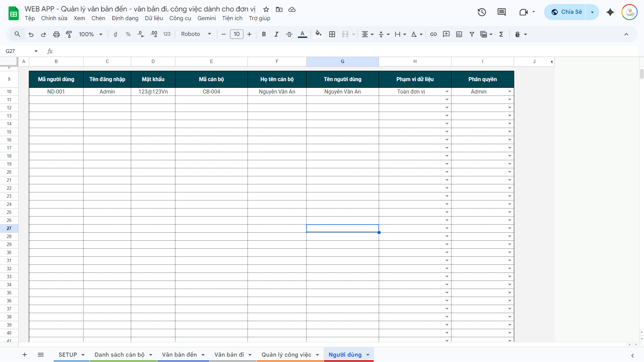
Task: Open the Dữ liệu menu
Action: pos(154,18)
